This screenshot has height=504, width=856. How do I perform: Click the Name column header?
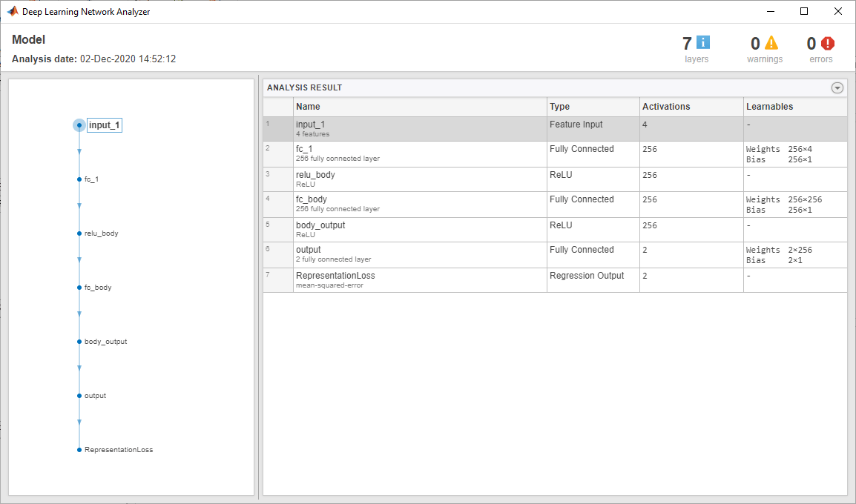coord(306,106)
